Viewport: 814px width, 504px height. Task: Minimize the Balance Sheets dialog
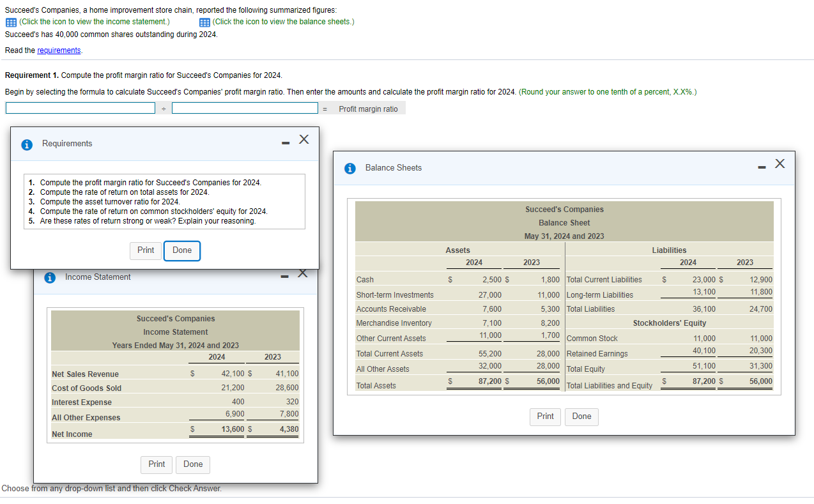(760, 167)
